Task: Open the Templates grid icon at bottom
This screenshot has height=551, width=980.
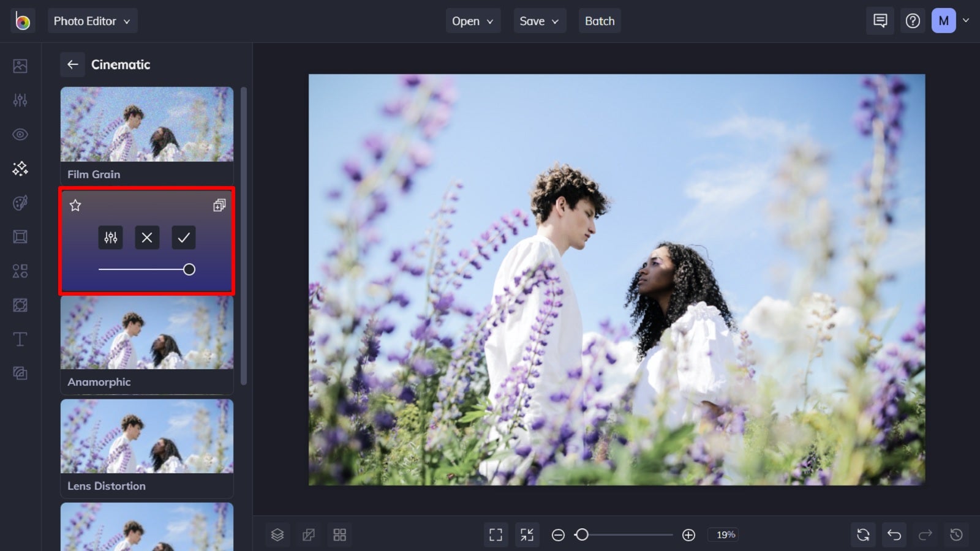Action: click(340, 534)
